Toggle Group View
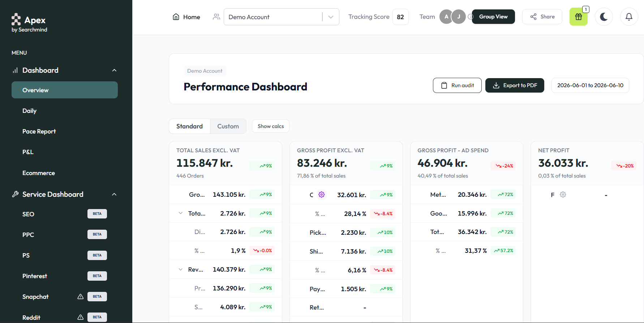The height and width of the screenshot is (323, 644). click(x=493, y=17)
